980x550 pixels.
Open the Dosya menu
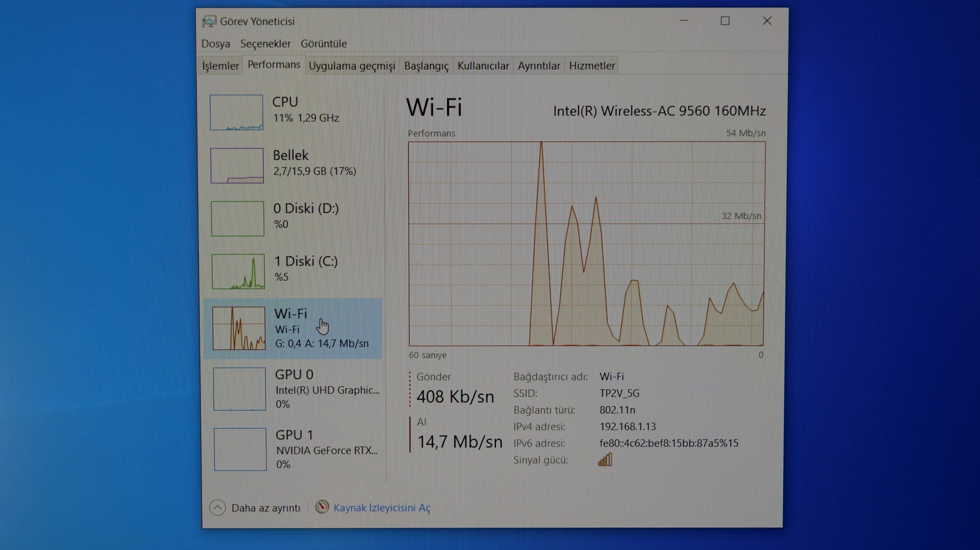pyautogui.click(x=216, y=44)
